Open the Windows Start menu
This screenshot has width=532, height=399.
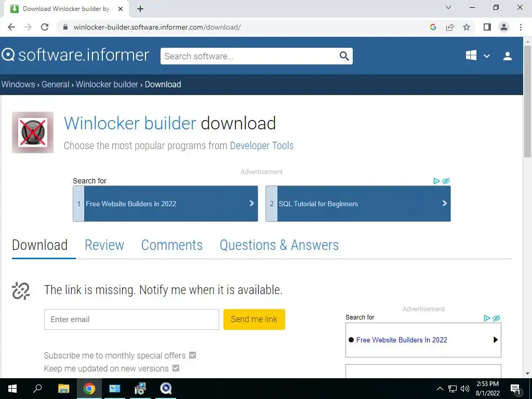pos(12,389)
